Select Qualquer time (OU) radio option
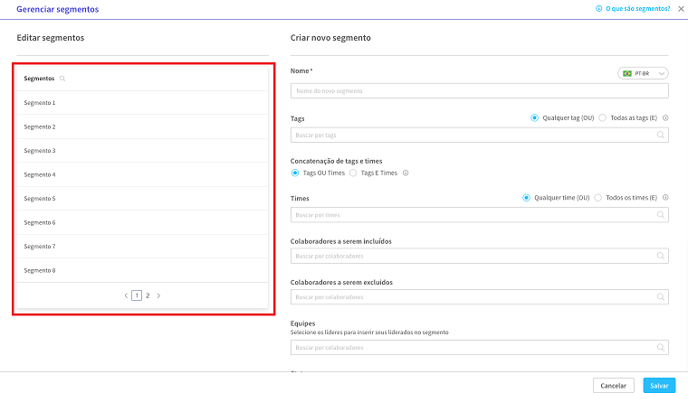The height and width of the screenshot is (393, 688). [x=526, y=198]
